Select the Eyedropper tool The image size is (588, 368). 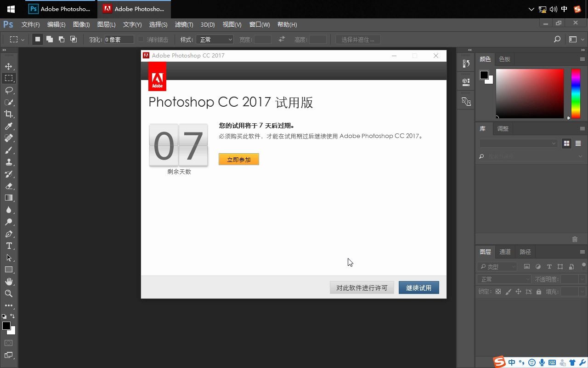click(9, 126)
